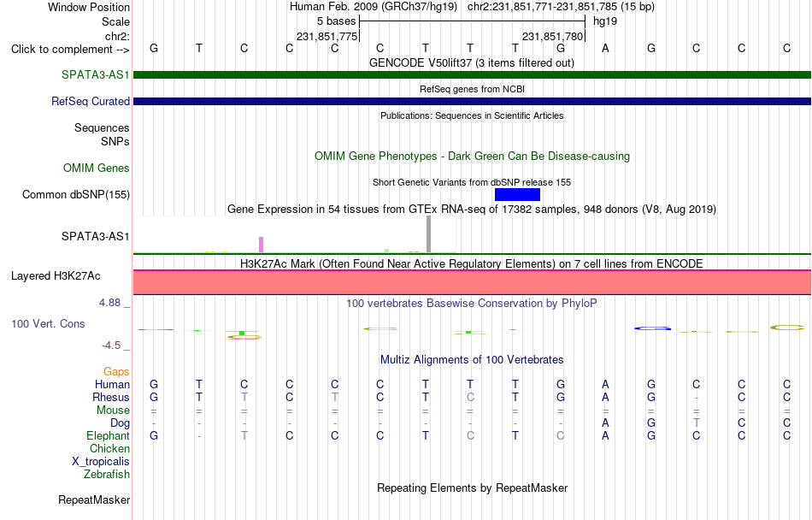Click the X_tropicalis alignment row label
Screen dimensions: 812x520
[101, 462]
